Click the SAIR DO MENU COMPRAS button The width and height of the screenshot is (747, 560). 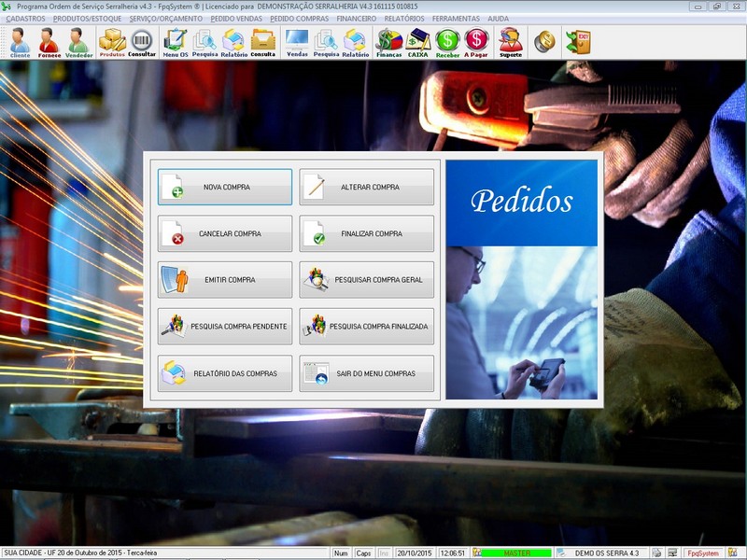click(366, 373)
